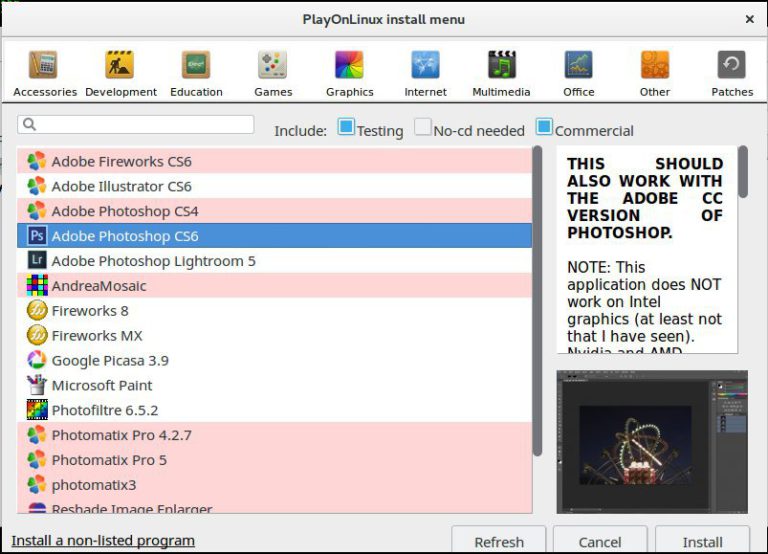Click the Fireworks MX gold icon
768x554 pixels.
37,335
